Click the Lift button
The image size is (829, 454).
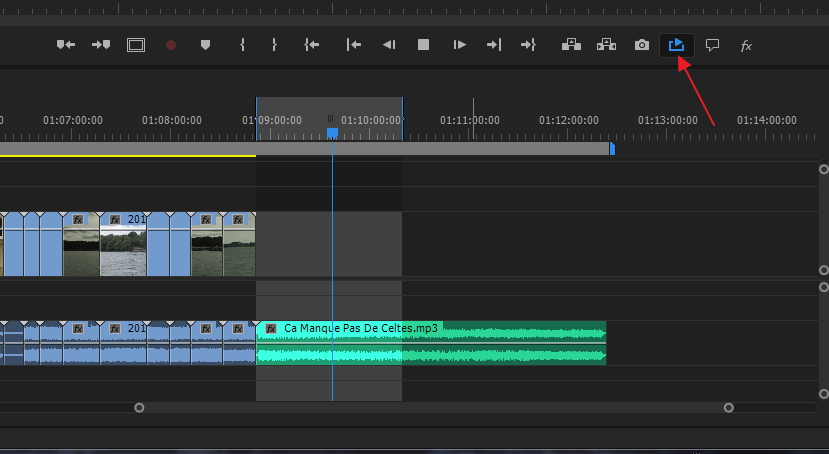(x=571, y=45)
